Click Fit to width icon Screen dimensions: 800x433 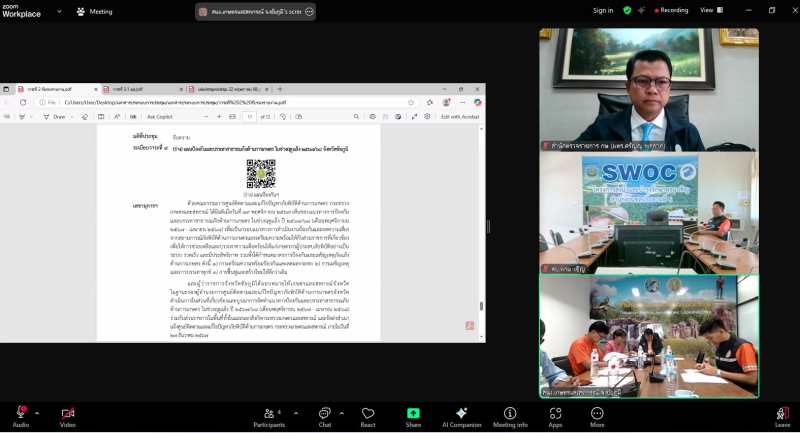click(232, 117)
